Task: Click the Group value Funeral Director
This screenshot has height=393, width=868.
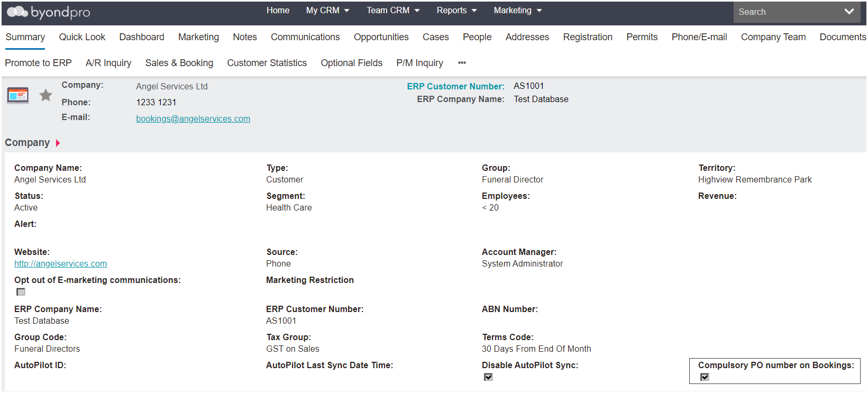Action: point(513,180)
